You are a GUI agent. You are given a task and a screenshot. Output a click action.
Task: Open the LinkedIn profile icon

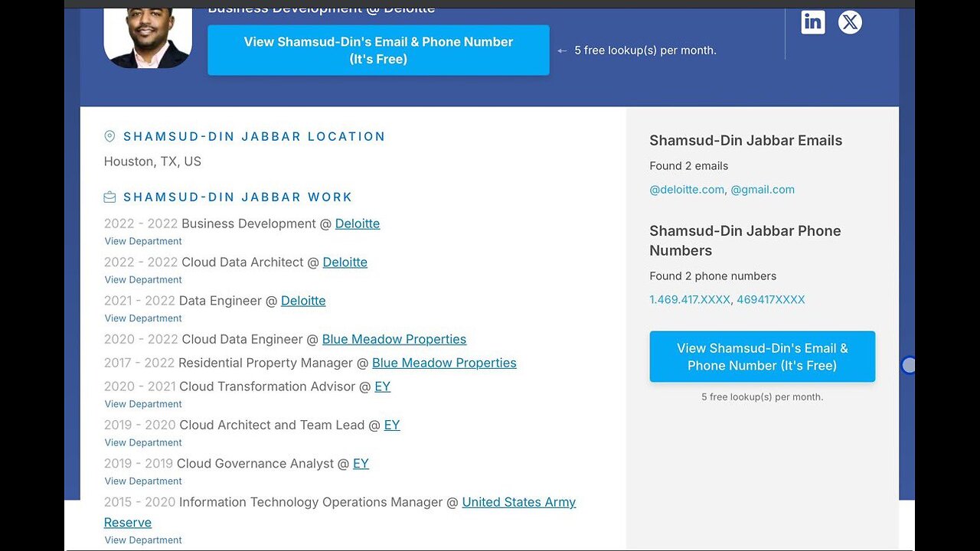coord(813,22)
